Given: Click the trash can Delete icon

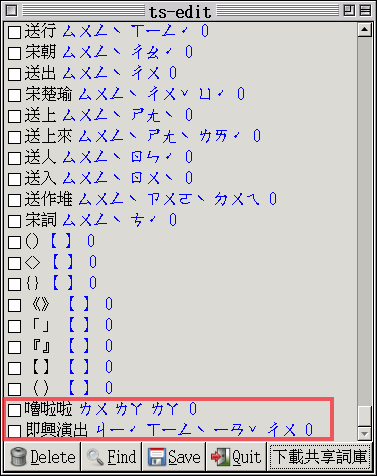Looking at the screenshot, I should [x=19, y=457].
